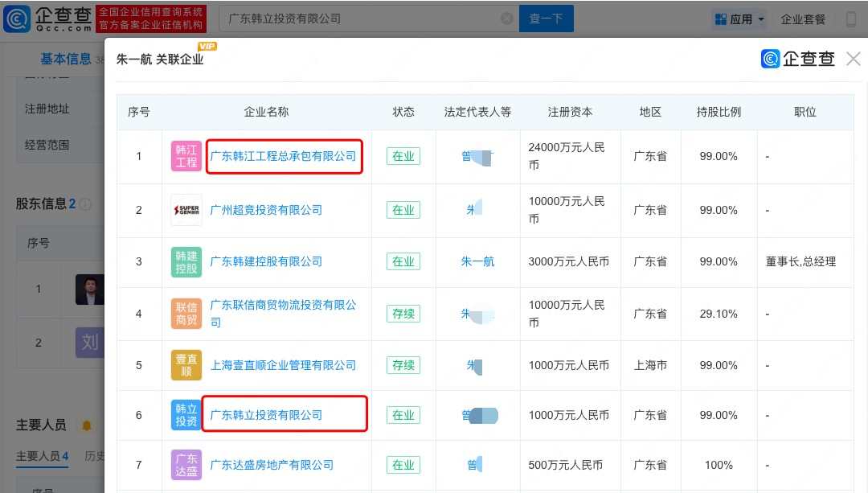Click legal representative 朱一航 in row 3

coord(477,261)
